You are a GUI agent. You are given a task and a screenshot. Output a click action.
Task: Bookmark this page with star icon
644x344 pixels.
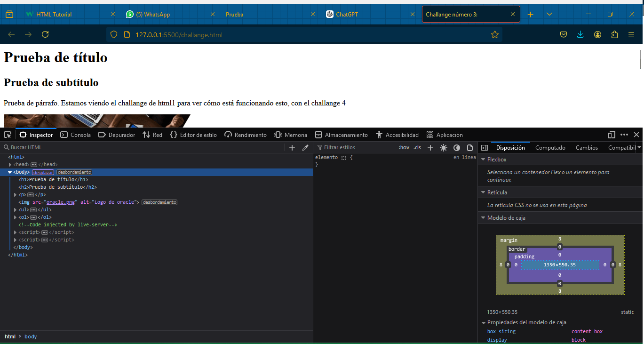[494, 34]
